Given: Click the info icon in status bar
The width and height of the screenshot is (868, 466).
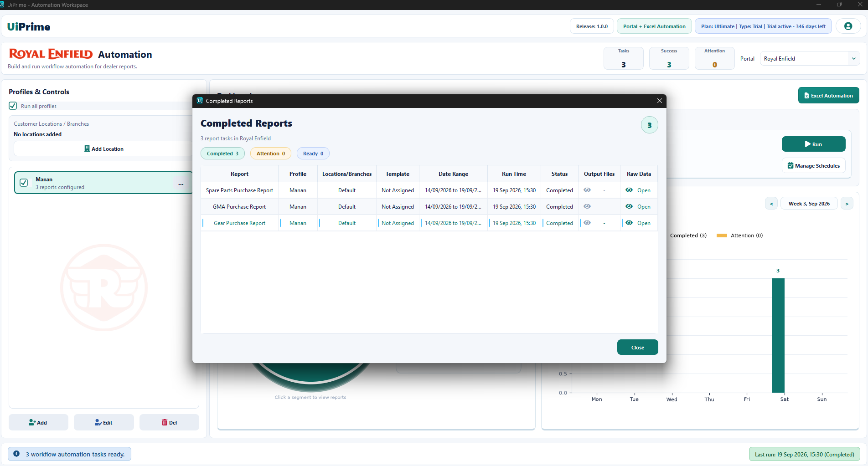Looking at the screenshot, I should point(16,454).
